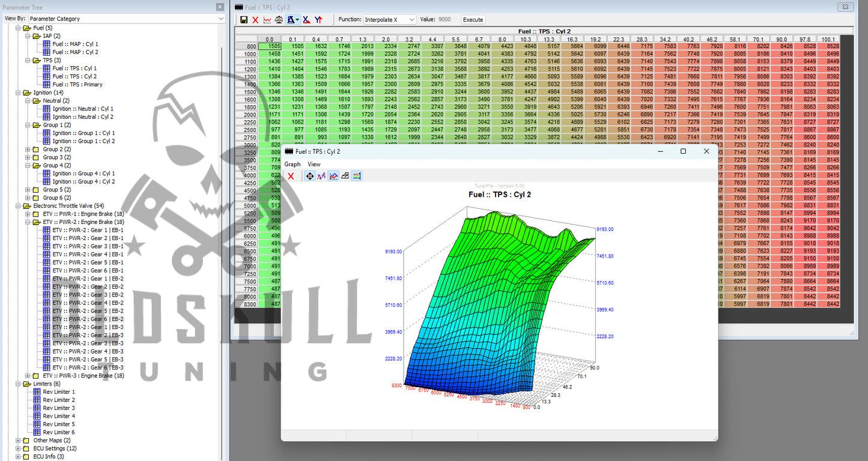Toggle the scatter points button in graph toolbar
The width and height of the screenshot is (868, 461).
pyautogui.click(x=321, y=176)
